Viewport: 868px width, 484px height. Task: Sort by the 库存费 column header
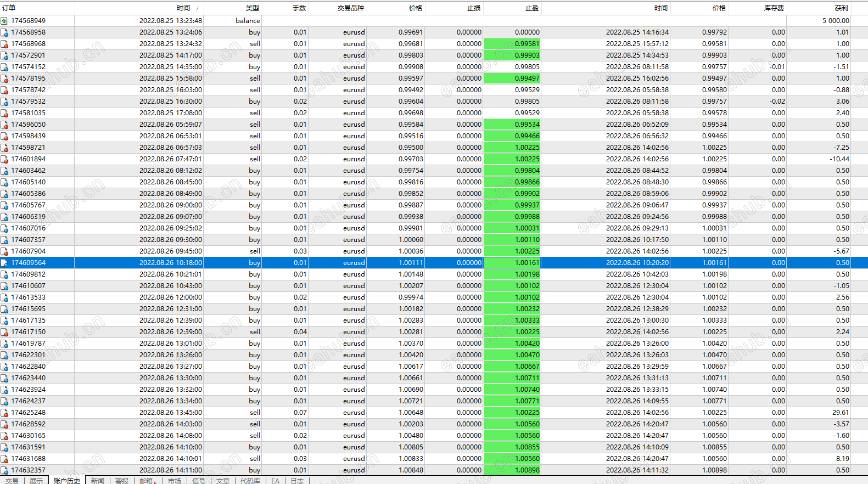coord(757,8)
